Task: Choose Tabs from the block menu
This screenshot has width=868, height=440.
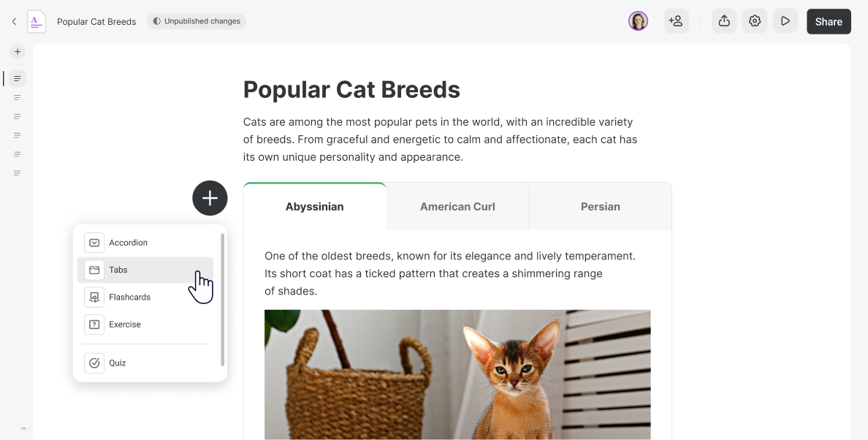Action: (x=145, y=270)
